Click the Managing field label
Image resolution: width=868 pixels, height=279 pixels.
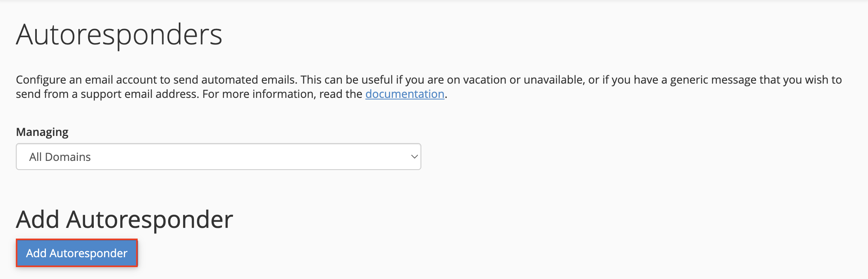[x=42, y=132]
